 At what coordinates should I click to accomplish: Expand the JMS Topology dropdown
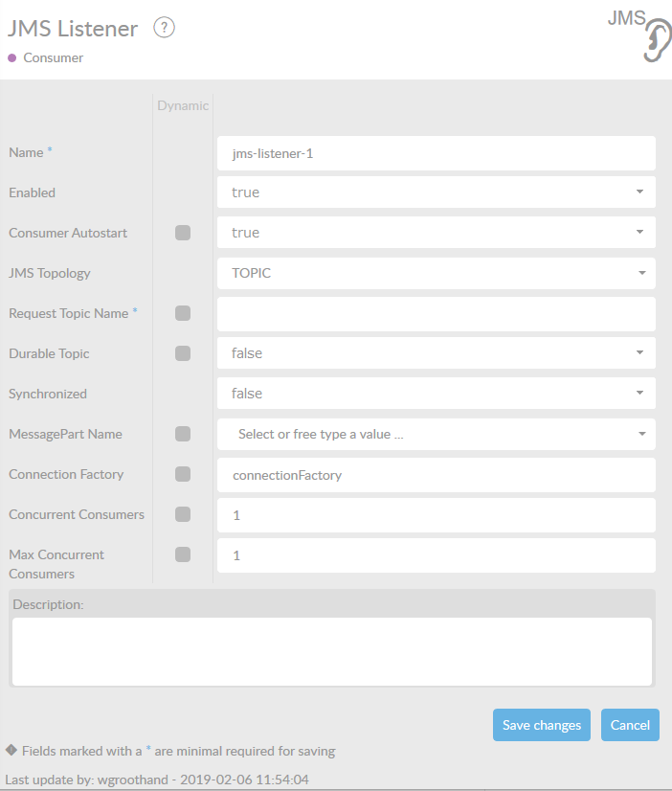pos(436,273)
